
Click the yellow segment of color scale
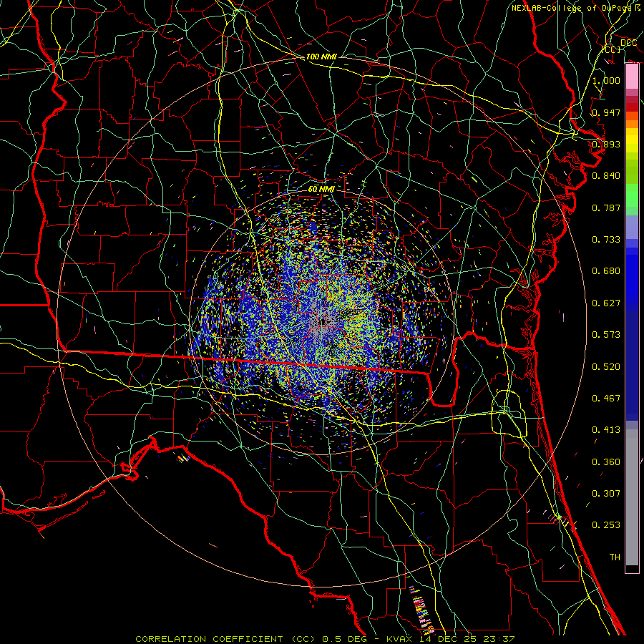tap(632, 140)
